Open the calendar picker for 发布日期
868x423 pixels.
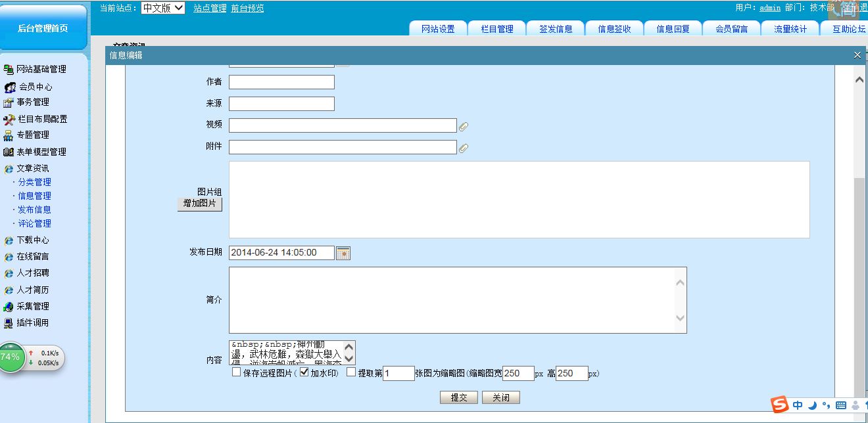[x=343, y=253]
